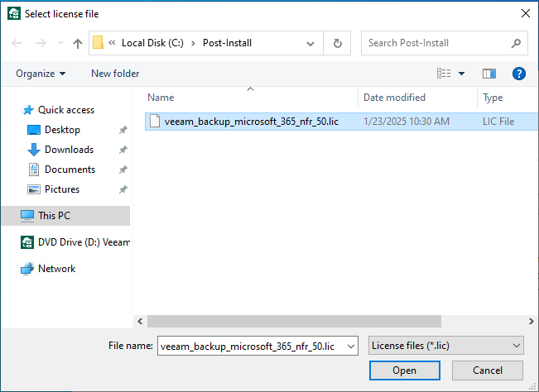
Task: Select the Downloads folder in Quick access
Action: point(69,150)
